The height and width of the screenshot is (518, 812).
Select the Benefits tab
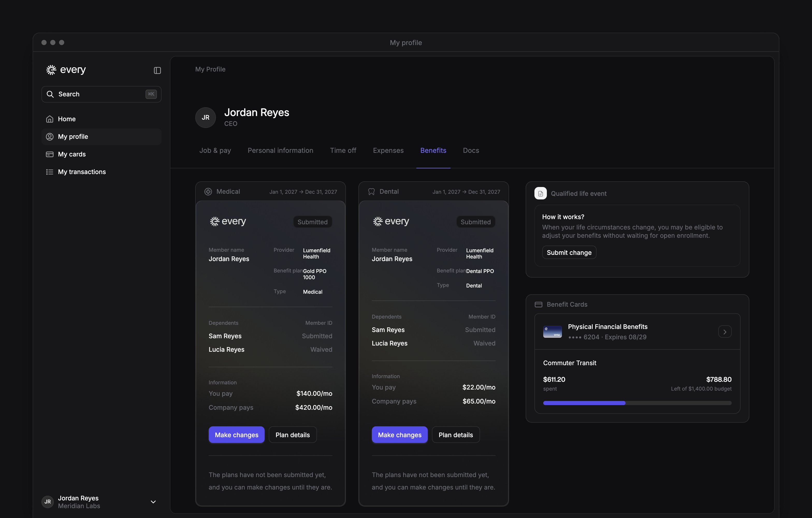(433, 150)
